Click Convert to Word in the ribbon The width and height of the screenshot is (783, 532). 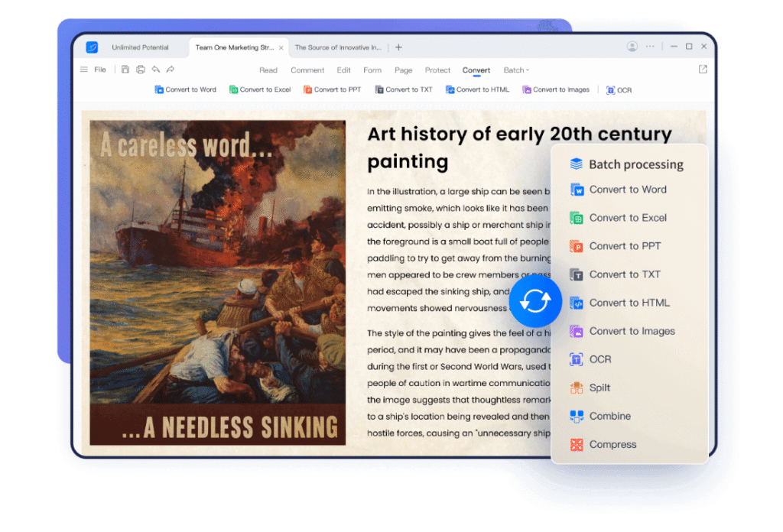click(185, 90)
